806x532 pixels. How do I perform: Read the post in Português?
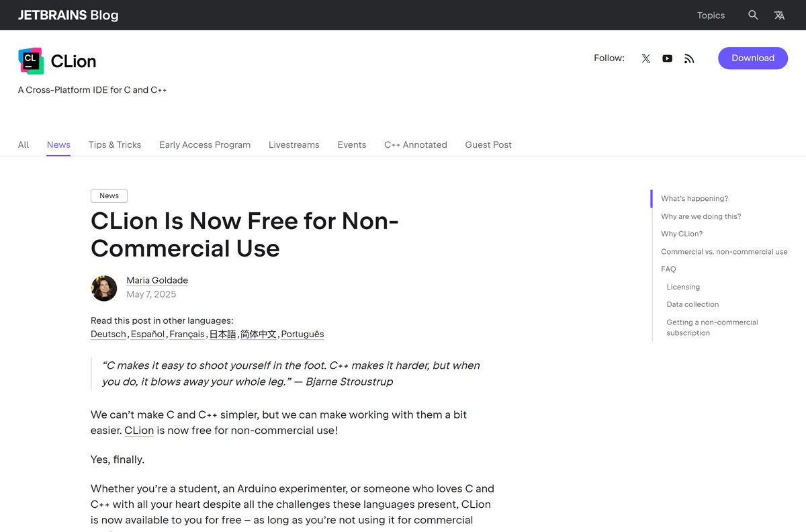(x=302, y=334)
